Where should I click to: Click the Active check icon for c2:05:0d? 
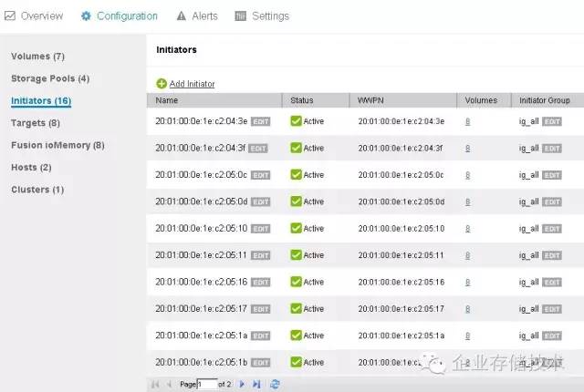pos(296,201)
